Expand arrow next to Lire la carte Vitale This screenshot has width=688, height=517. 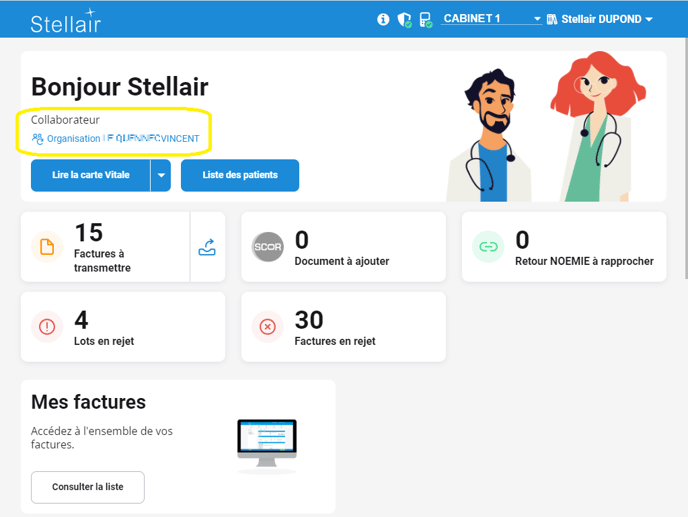pos(161,175)
